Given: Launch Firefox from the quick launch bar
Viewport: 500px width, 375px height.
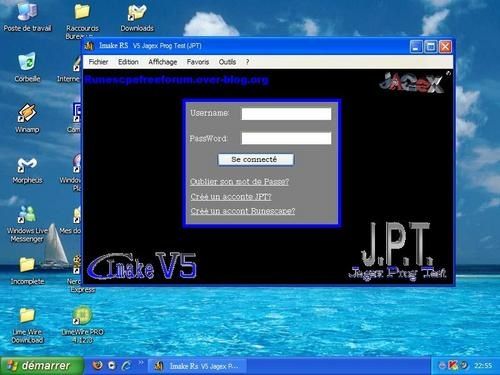Looking at the screenshot, I should point(97,365).
